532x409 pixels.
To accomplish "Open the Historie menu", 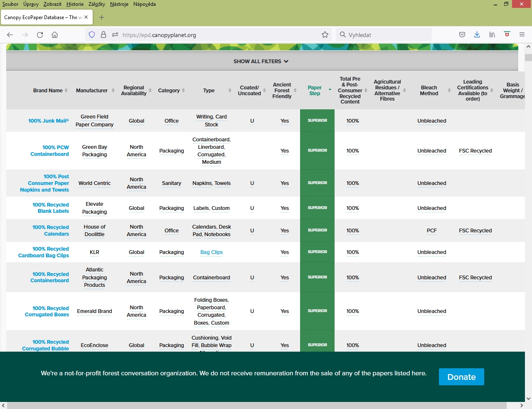I will [75, 4].
